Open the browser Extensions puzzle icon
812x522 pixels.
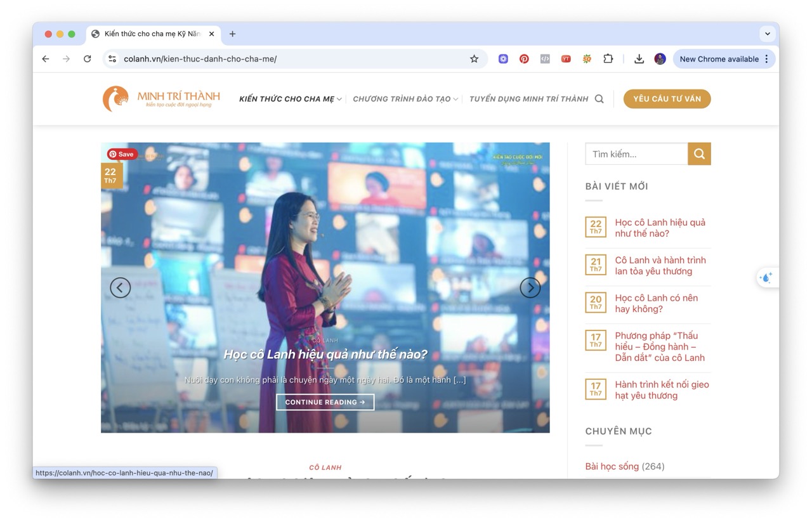(608, 58)
